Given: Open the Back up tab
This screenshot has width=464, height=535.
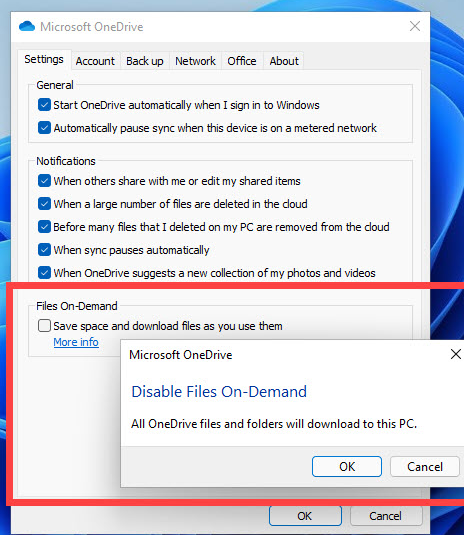Looking at the screenshot, I should (145, 61).
